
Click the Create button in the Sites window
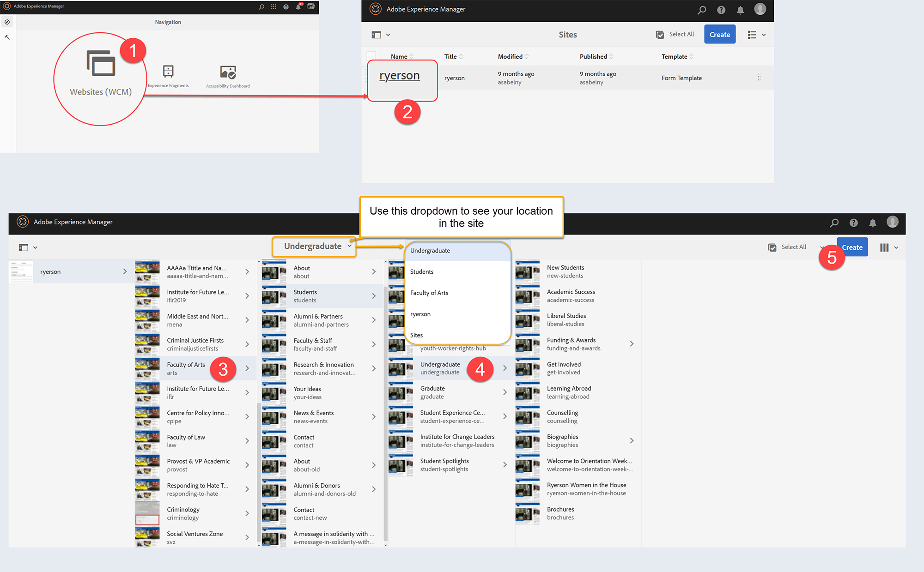(719, 35)
